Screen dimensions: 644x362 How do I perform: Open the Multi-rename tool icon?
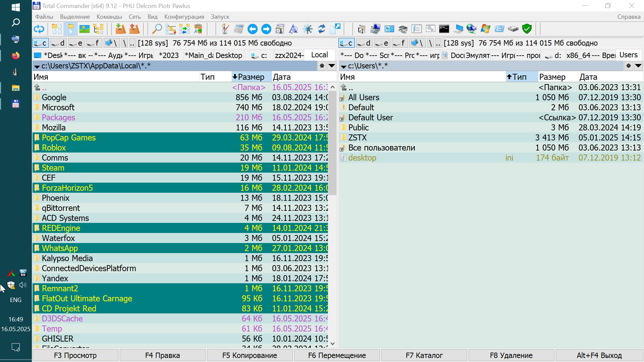click(x=171, y=29)
